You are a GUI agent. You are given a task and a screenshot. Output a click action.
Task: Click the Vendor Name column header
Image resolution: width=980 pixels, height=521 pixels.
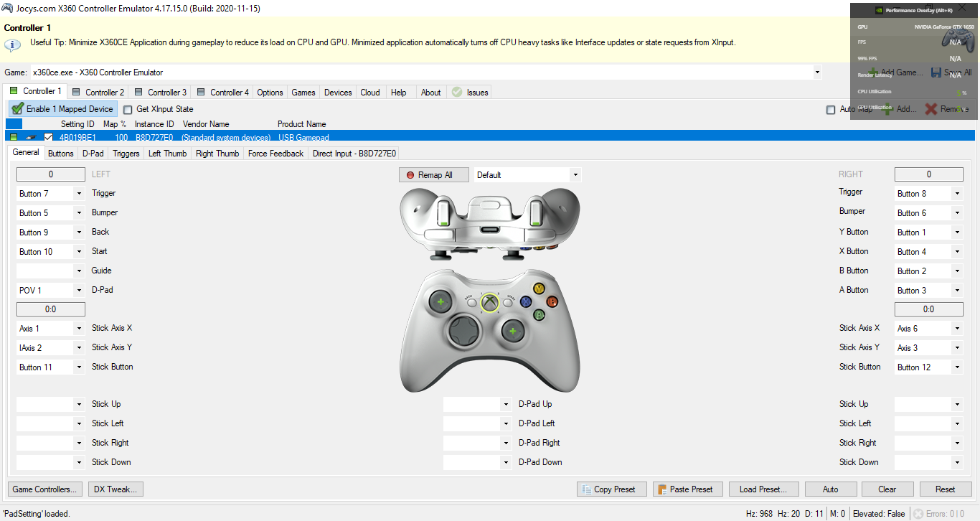coord(206,124)
